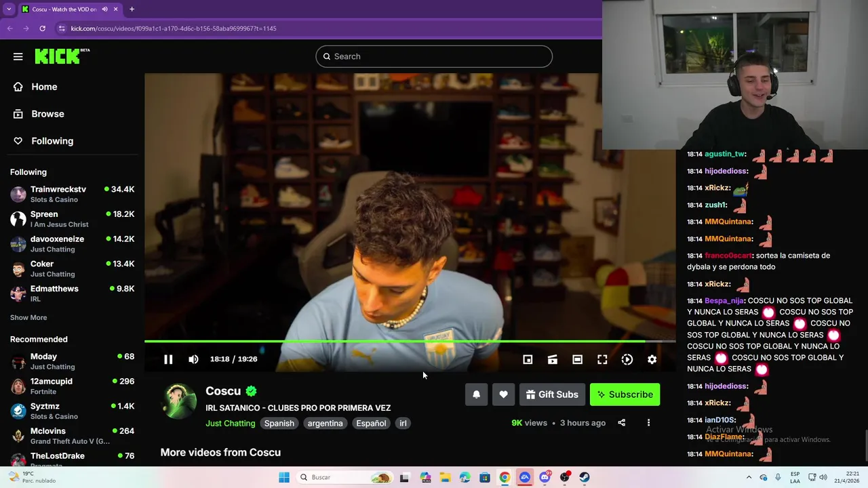
Task: Open the davooxeneize channel
Action: pyautogui.click(x=72, y=244)
